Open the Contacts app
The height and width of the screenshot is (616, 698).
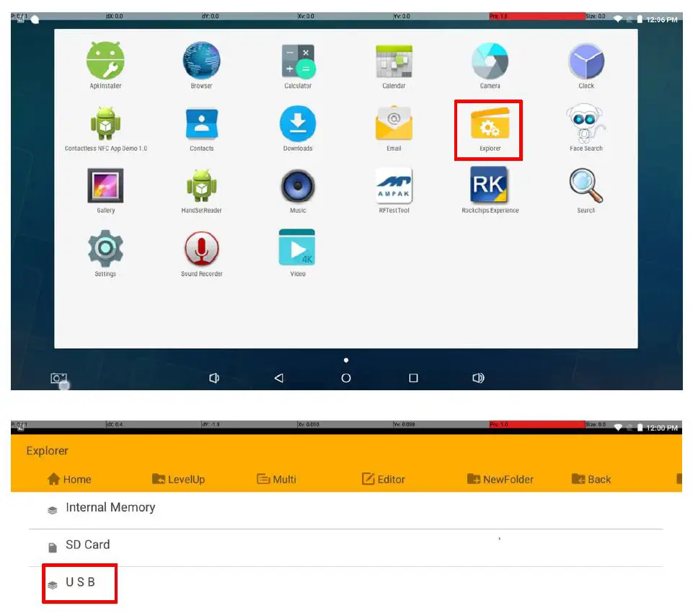pos(202,128)
